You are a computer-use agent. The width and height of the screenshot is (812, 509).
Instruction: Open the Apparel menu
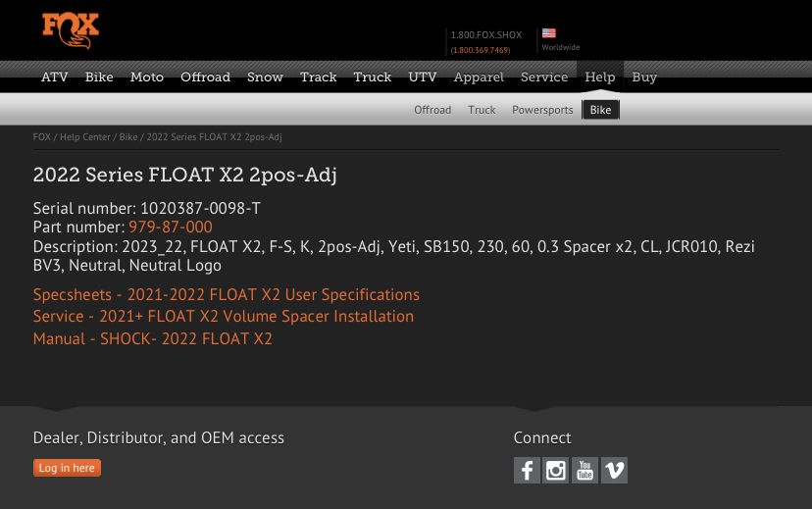(479, 76)
